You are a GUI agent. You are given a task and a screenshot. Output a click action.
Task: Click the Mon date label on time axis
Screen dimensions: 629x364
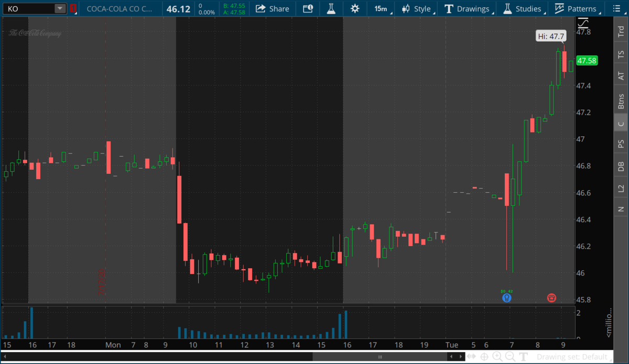tap(113, 345)
